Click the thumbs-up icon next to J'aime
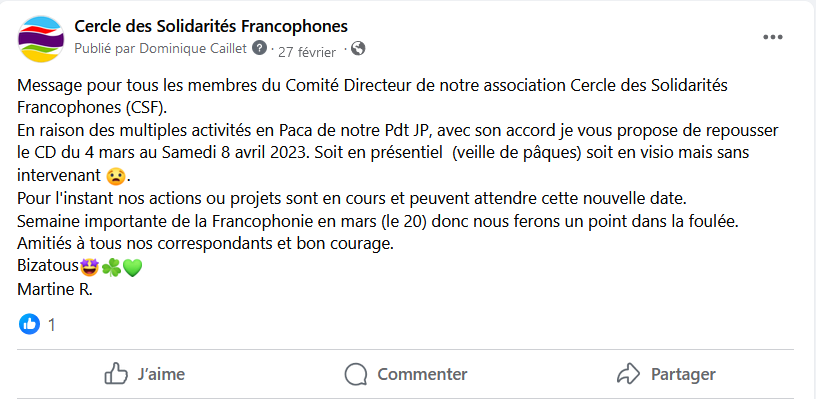The width and height of the screenshot is (816, 399). click(116, 374)
